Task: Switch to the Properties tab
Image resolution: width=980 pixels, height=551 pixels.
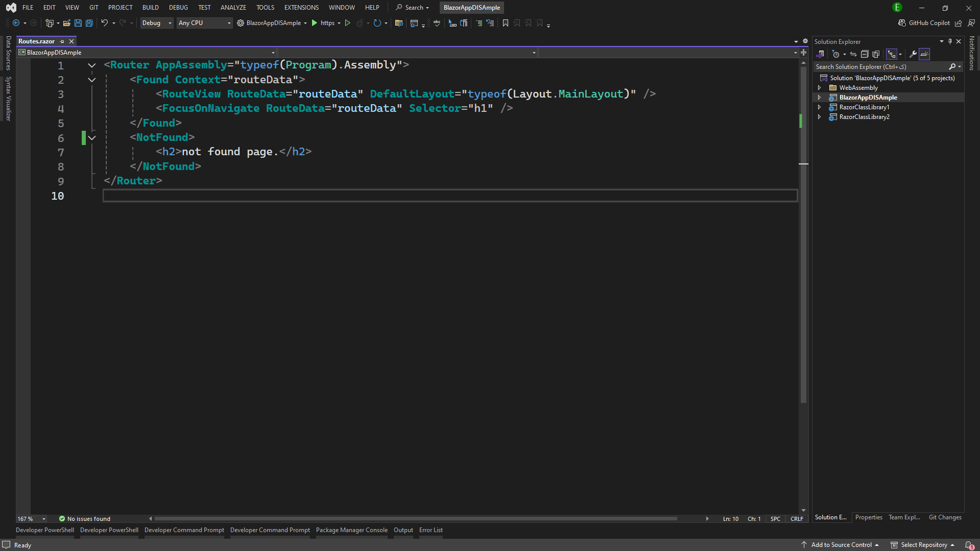Action: 869,517
